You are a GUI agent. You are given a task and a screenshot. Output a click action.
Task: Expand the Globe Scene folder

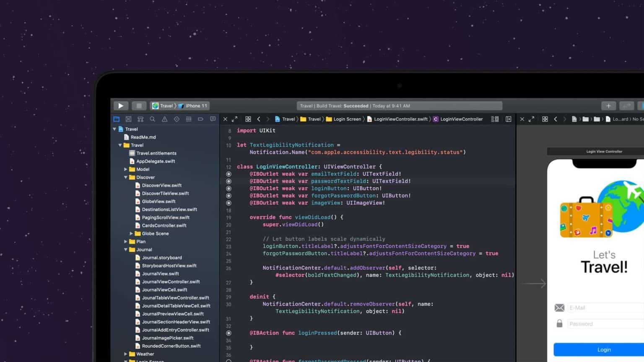pos(131,234)
